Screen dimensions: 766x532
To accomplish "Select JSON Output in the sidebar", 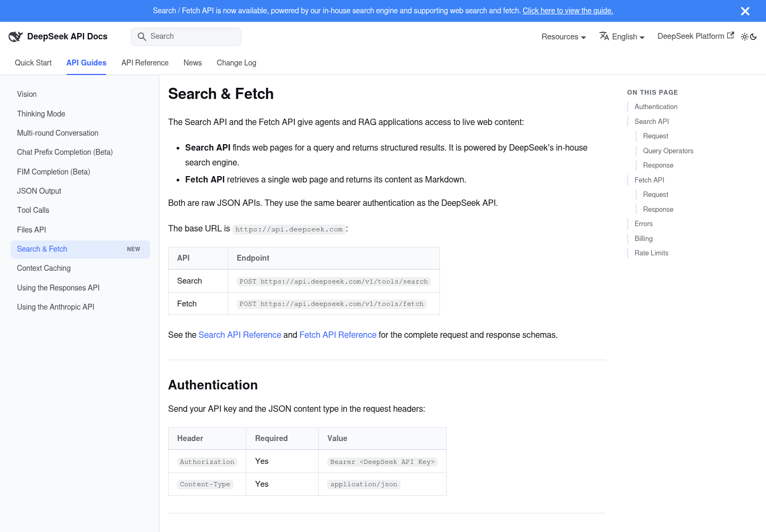I will click(x=80, y=191).
